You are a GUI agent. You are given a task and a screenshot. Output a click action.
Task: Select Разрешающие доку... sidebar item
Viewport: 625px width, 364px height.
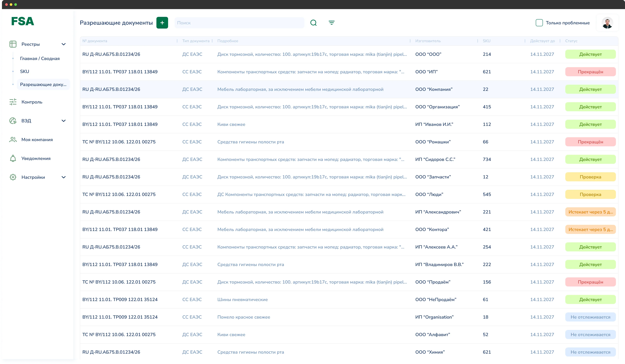tap(43, 84)
